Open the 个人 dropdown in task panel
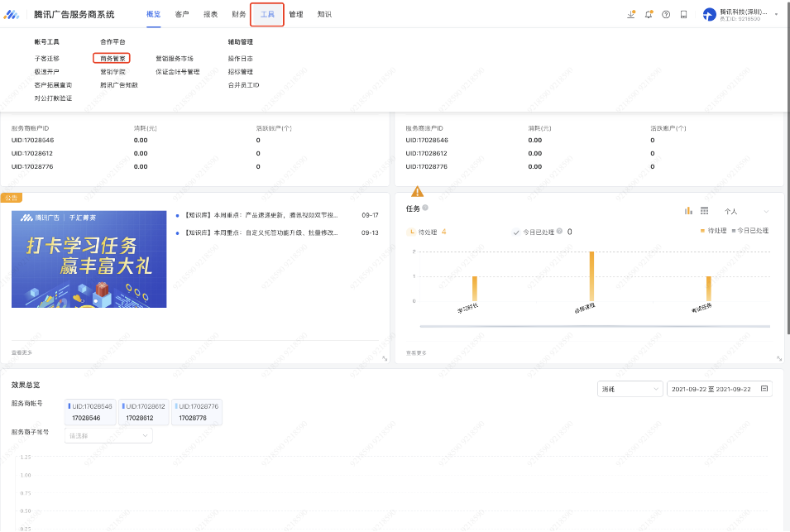The height and width of the screenshot is (532, 790). [746, 212]
